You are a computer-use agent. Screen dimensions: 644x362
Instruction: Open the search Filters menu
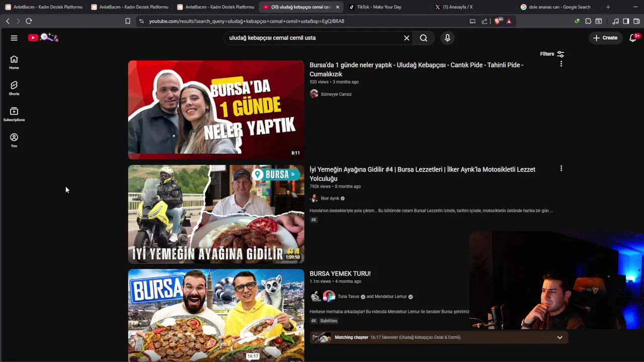click(x=552, y=54)
